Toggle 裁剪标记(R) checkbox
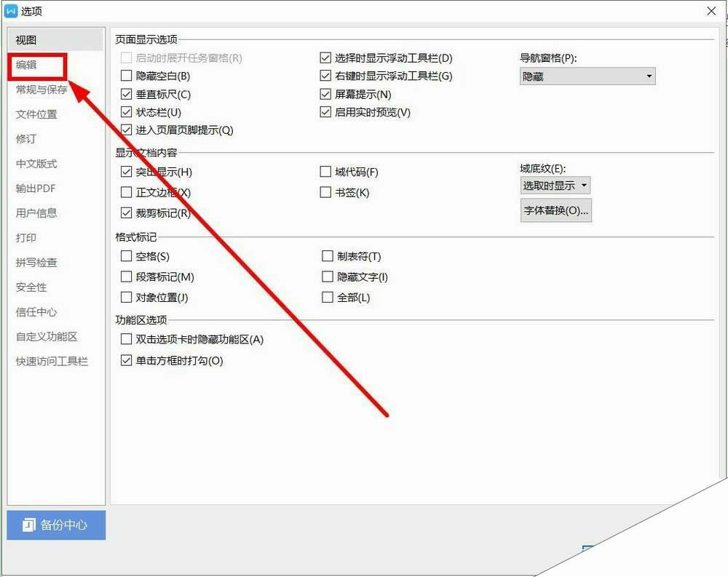Viewport: 728px width, 577px height. 126,212
